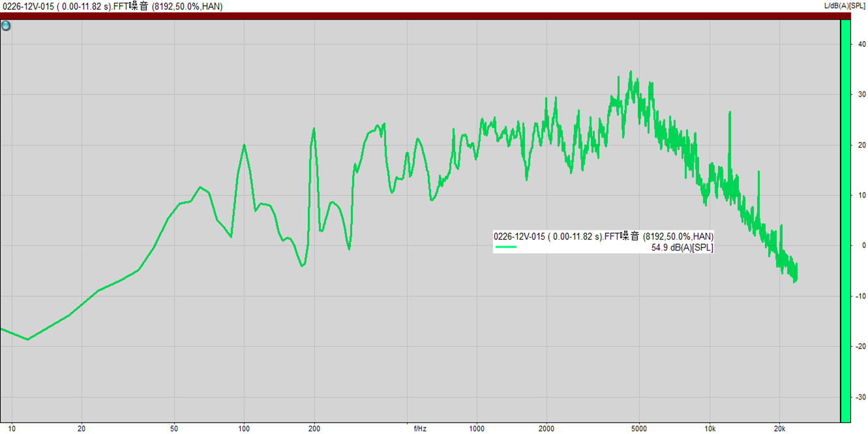Click the f/Hz frequency axis label
Image resolution: width=868 pixels, height=434 pixels.
coord(420,429)
